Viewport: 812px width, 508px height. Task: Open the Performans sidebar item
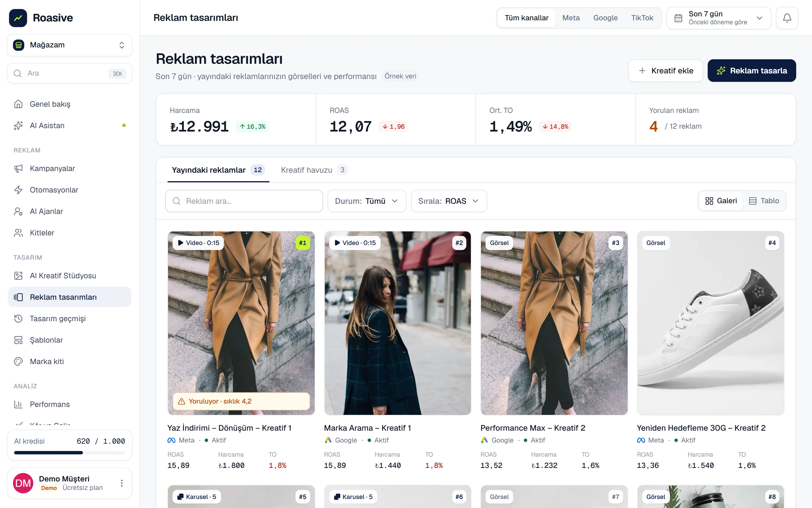(x=69, y=404)
